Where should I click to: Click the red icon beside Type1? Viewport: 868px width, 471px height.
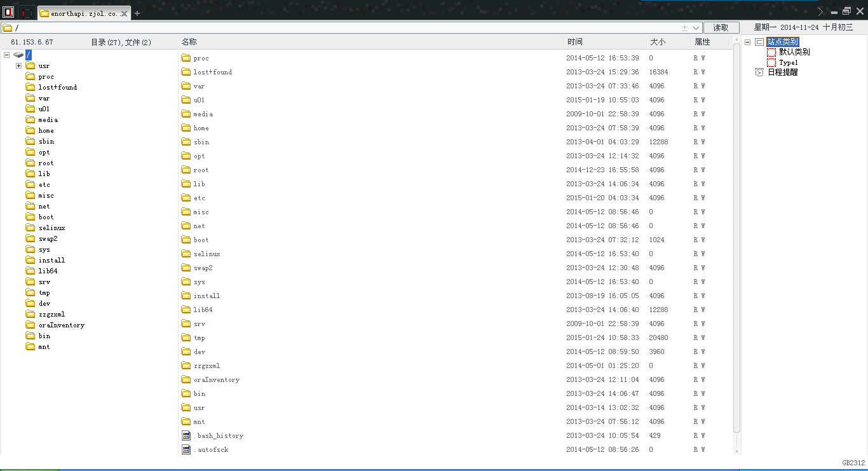point(771,62)
